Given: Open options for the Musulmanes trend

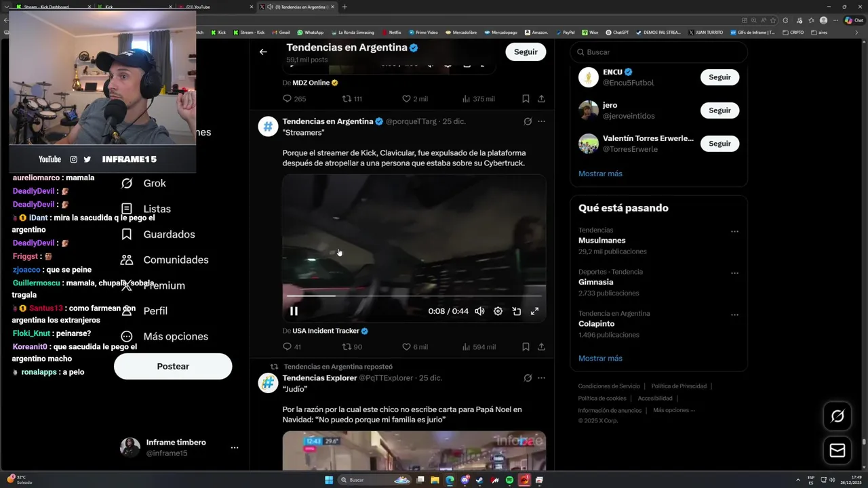Looking at the screenshot, I should coord(734,231).
